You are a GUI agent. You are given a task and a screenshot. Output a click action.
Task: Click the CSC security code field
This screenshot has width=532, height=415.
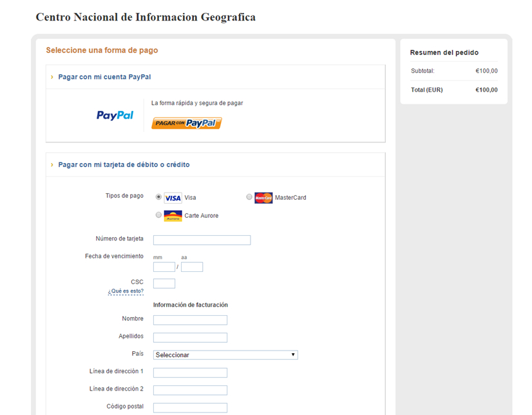[x=164, y=284]
